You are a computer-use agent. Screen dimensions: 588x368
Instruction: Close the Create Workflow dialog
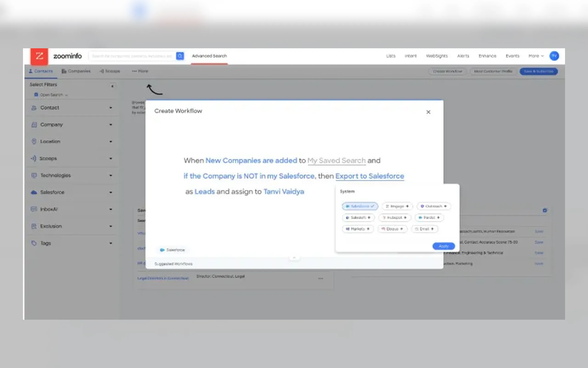coord(428,112)
